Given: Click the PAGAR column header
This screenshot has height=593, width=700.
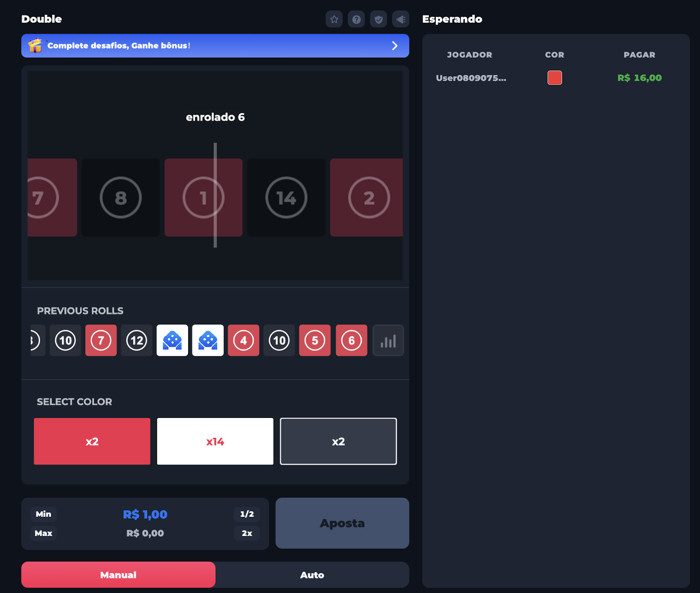Looking at the screenshot, I should (x=640, y=55).
